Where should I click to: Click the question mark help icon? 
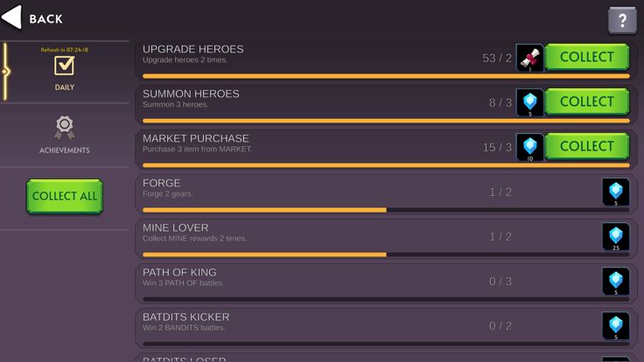pos(622,19)
